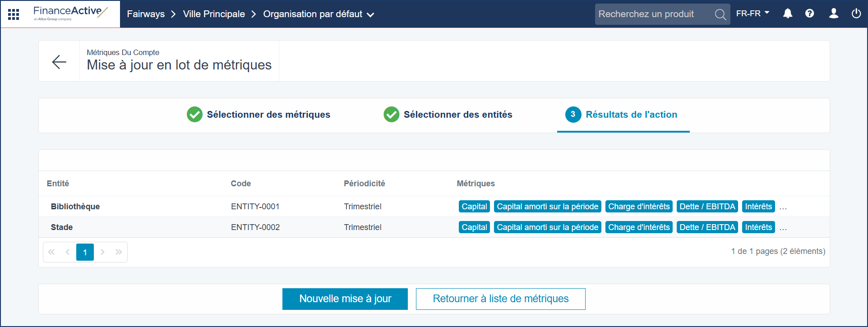The image size is (868, 327).
Task: Click the power logout icon
Action: 856,14
